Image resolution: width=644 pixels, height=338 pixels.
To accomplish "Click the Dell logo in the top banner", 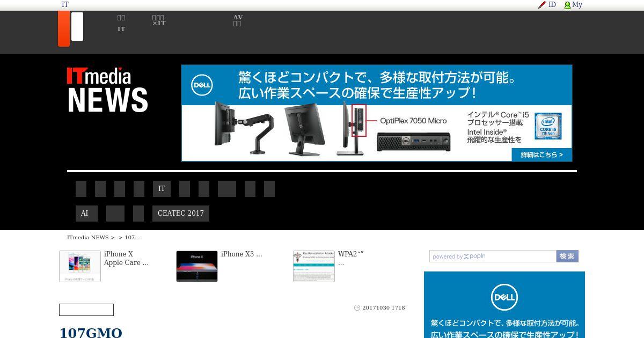I will pyautogui.click(x=202, y=85).
